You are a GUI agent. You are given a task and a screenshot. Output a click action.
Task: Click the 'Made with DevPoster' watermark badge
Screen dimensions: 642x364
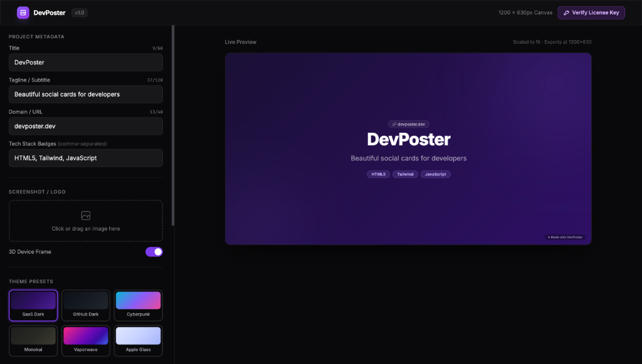click(x=565, y=237)
